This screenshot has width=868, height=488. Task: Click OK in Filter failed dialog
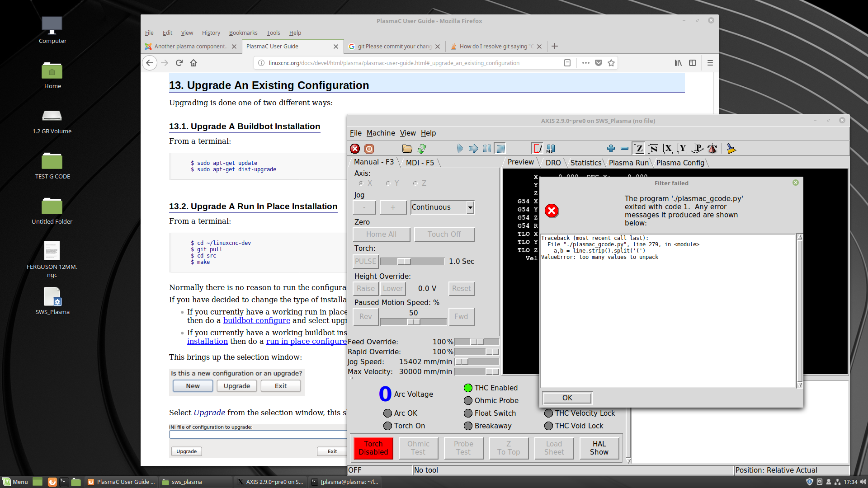567,398
